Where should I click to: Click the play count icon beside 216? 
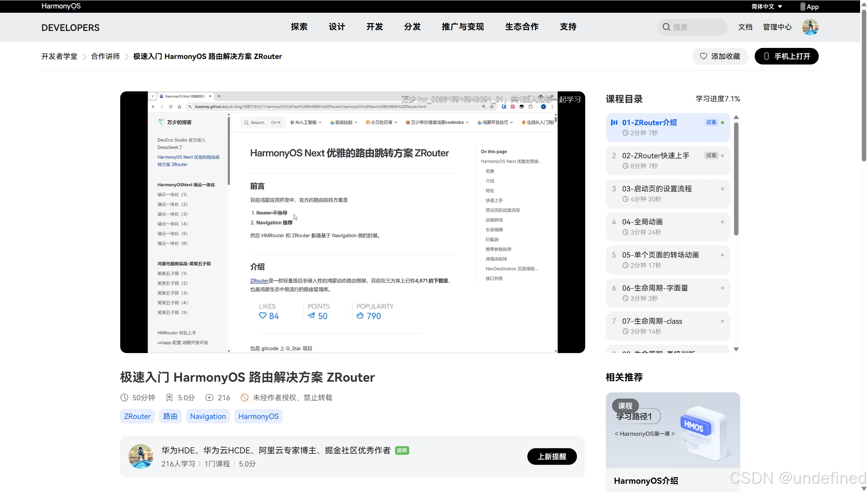(x=209, y=398)
